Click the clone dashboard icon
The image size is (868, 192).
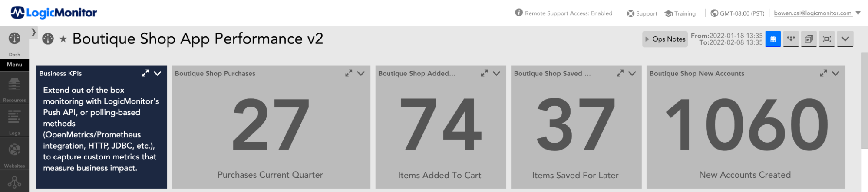click(x=809, y=39)
